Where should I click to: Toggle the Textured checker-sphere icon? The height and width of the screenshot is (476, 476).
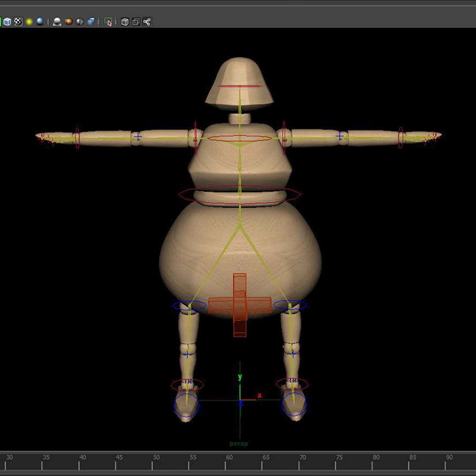click(x=18, y=22)
